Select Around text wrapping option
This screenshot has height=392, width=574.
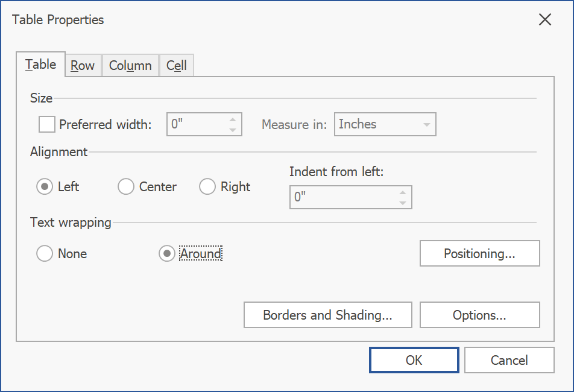tap(167, 254)
